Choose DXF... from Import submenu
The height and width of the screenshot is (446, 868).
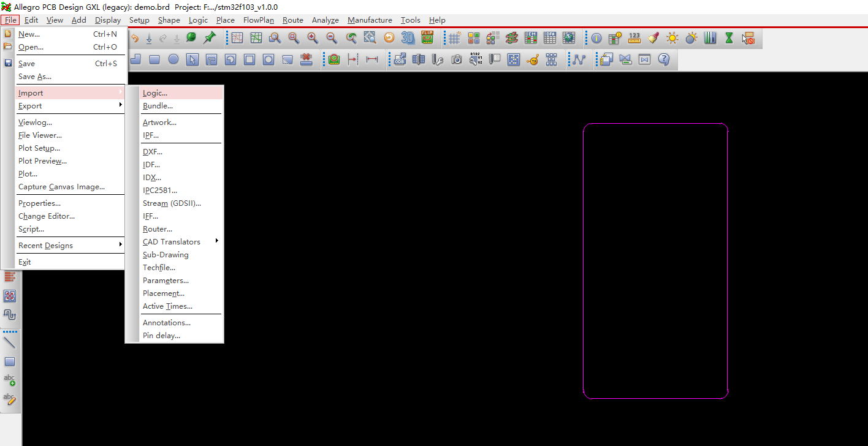pos(181,152)
